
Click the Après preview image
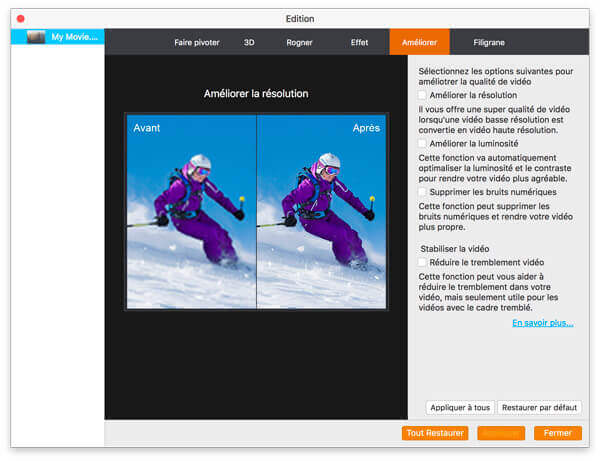coord(321,211)
